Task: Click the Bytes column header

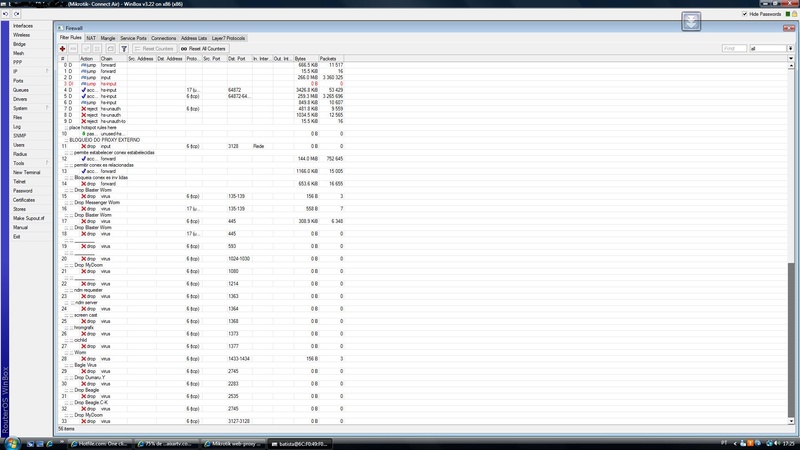Action: click(x=306, y=59)
